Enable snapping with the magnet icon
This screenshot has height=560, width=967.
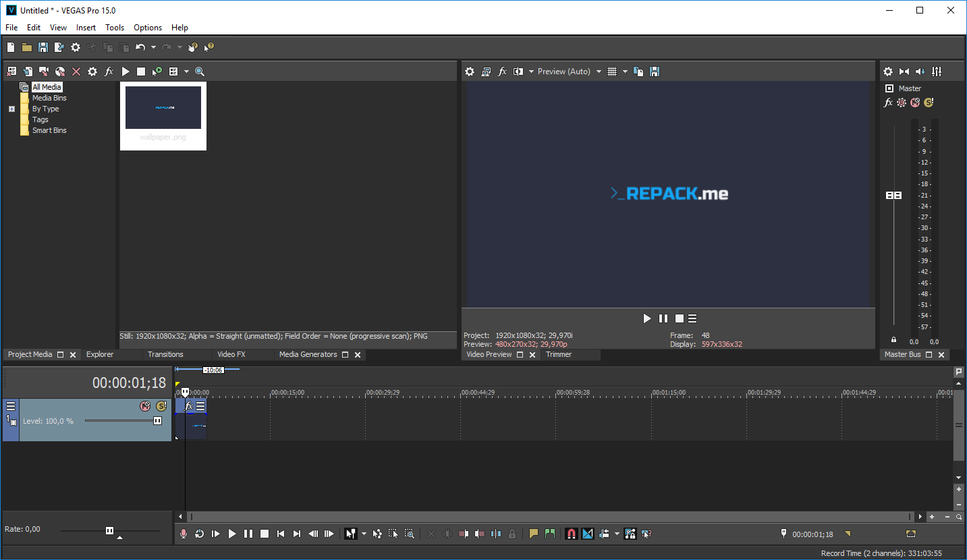pyautogui.click(x=570, y=534)
